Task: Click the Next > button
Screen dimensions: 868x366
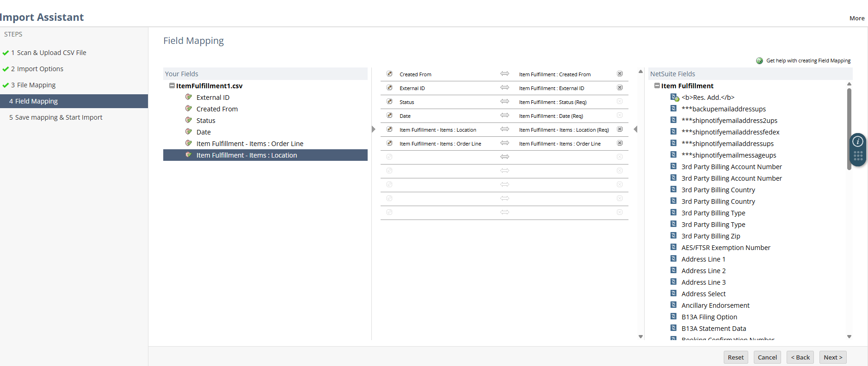Action: pyautogui.click(x=833, y=357)
